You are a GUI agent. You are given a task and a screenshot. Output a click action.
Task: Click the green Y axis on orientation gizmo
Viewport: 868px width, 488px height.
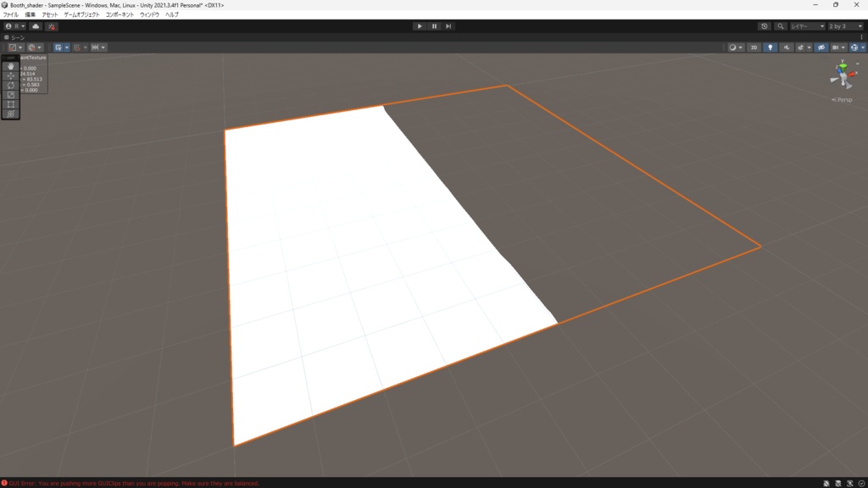coord(843,67)
